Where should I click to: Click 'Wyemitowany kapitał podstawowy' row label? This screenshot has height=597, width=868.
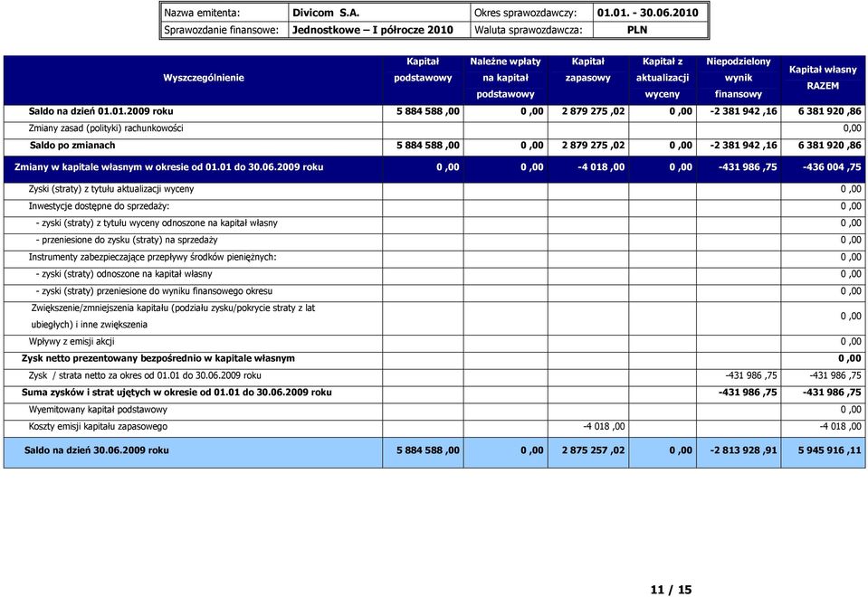[98, 410]
